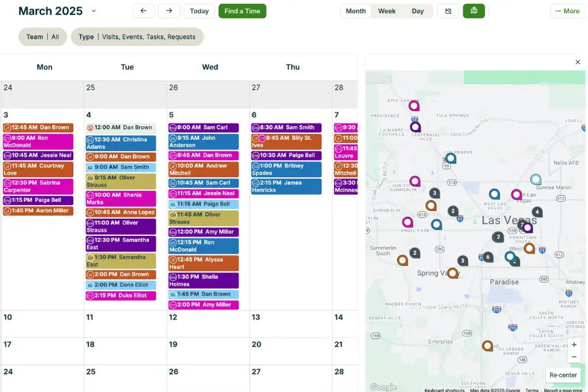Select the purple pin at Centennial Hills
Image resolution: width=588 pixels, height=392 pixels.
[x=415, y=127]
